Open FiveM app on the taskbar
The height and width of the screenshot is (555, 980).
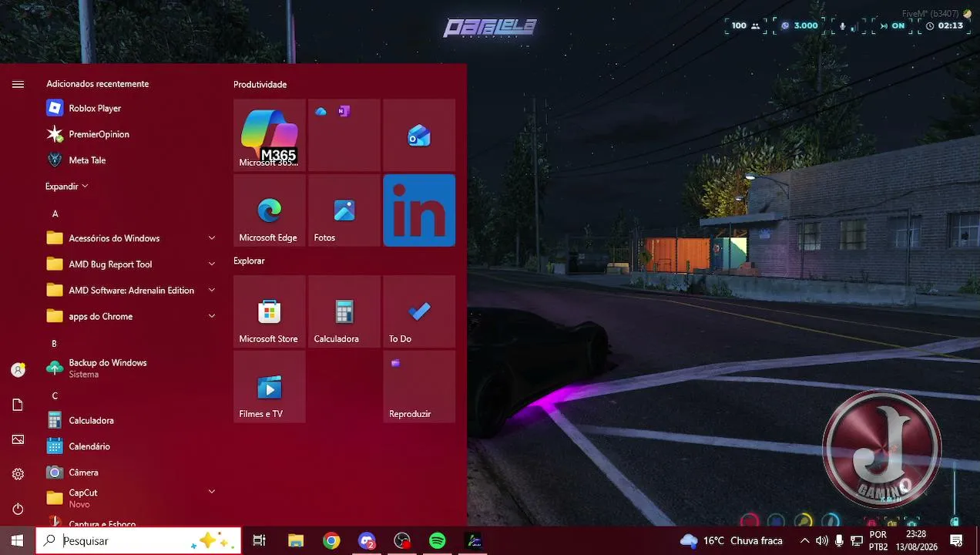click(473, 541)
